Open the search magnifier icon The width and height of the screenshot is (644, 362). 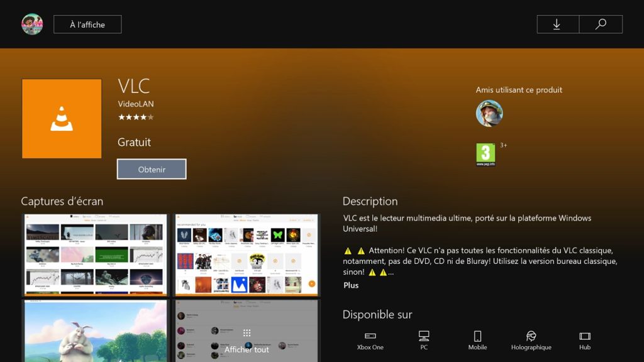[x=601, y=25]
